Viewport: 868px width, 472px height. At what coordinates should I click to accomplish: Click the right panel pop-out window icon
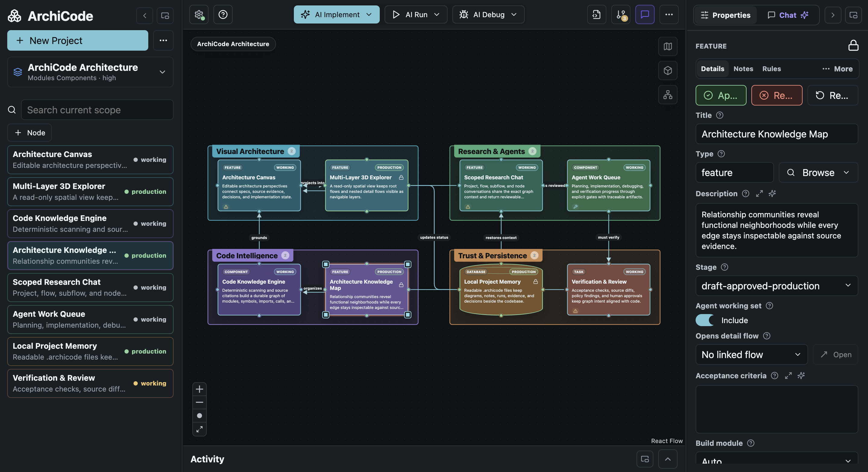pyautogui.click(x=853, y=15)
